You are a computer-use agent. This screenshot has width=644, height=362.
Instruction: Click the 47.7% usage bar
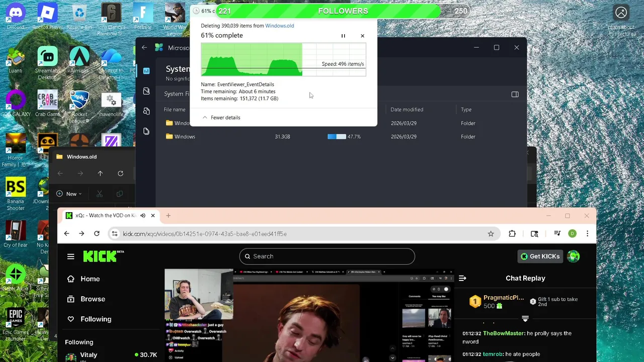(337, 137)
